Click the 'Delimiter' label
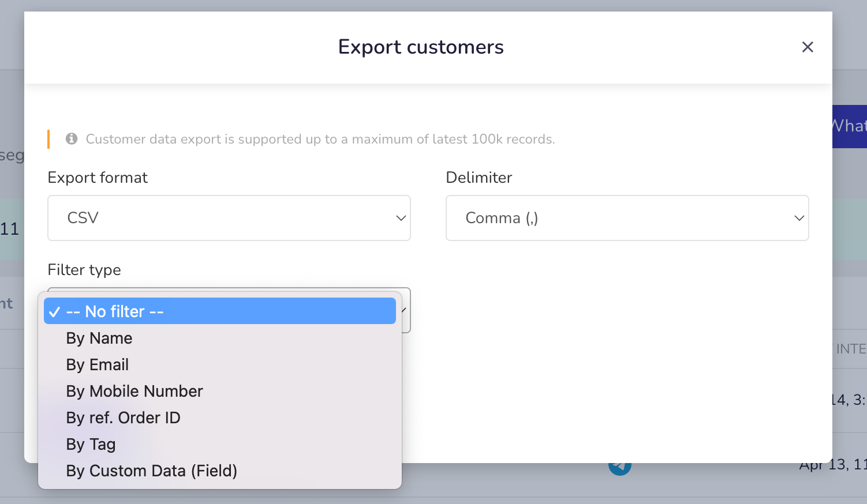This screenshot has height=504, width=867. [x=479, y=178]
